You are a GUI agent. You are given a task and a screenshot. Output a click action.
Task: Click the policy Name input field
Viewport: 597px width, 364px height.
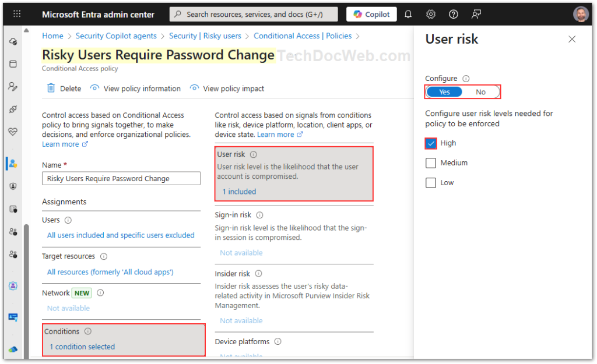tap(121, 178)
